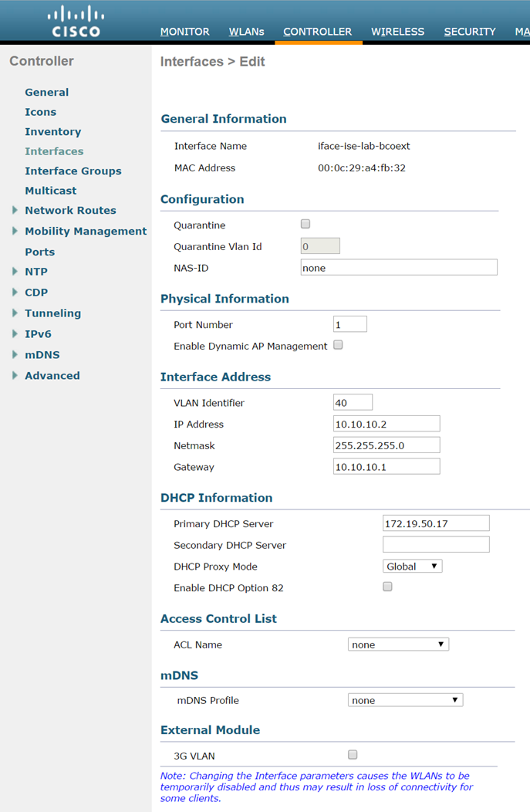This screenshot has height=812, width=530.
Task: Click the Cisco logo
Action: (x=76, y=22)
